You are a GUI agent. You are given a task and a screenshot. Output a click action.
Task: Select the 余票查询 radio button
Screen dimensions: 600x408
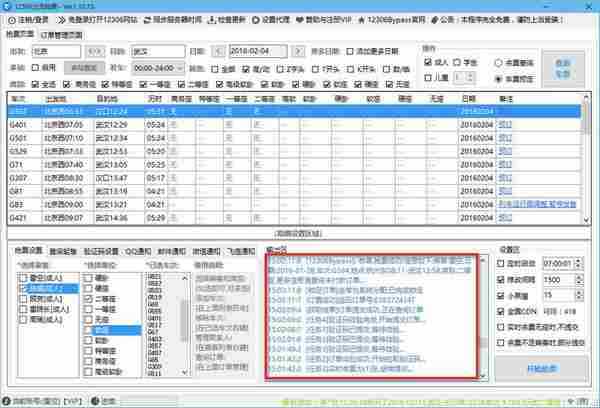500,59
